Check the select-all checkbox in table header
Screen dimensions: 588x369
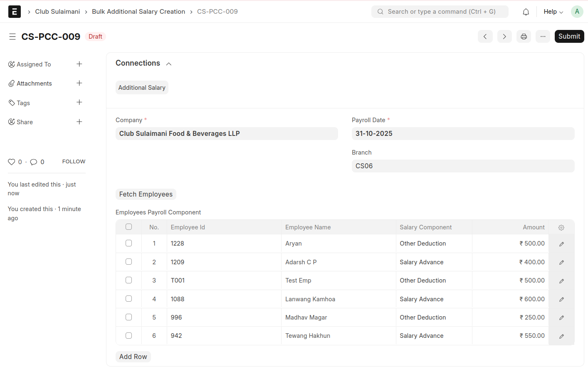(x=128, y=227)
